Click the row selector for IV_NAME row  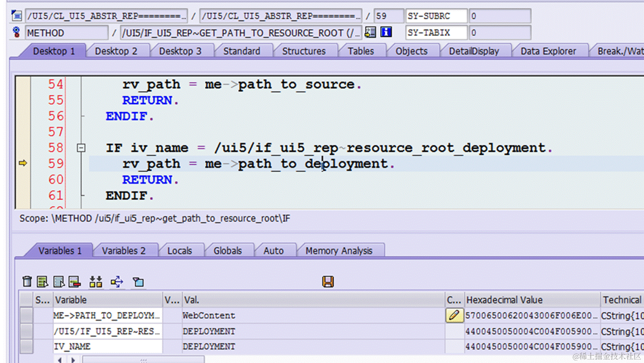26,347
